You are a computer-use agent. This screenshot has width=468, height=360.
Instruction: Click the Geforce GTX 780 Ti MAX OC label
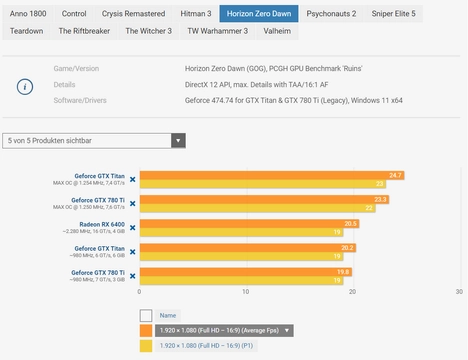pyautogui.click(x=98, y=200)
